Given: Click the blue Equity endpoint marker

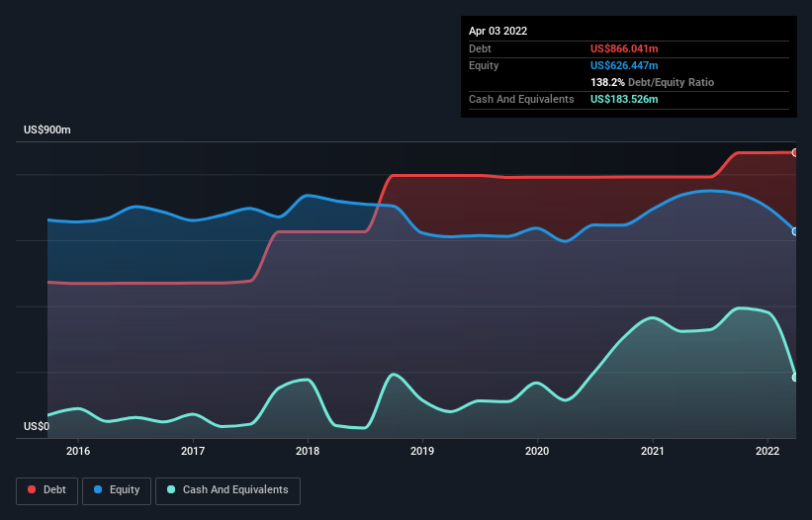Looking at the screenshot, I should point(795,231).
